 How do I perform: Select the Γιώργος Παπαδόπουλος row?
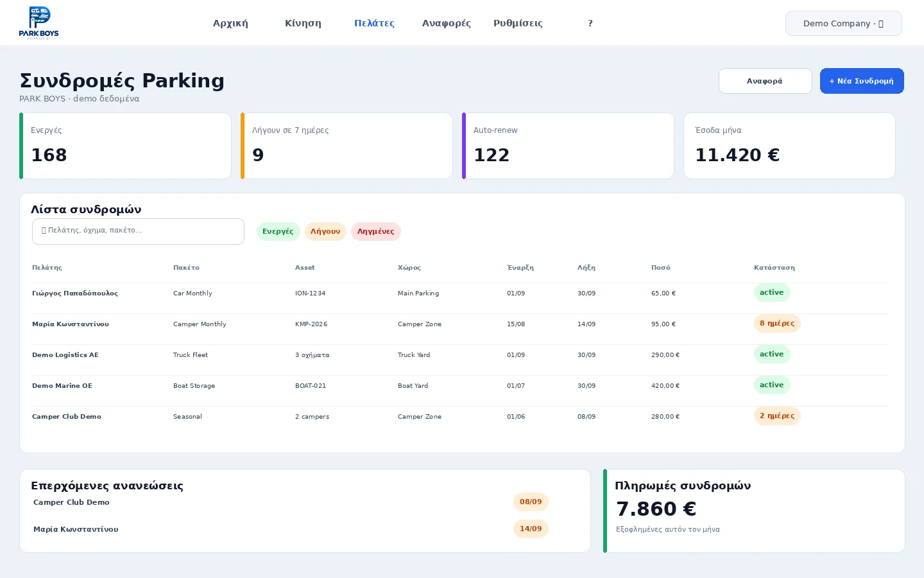tap(460, 293)
